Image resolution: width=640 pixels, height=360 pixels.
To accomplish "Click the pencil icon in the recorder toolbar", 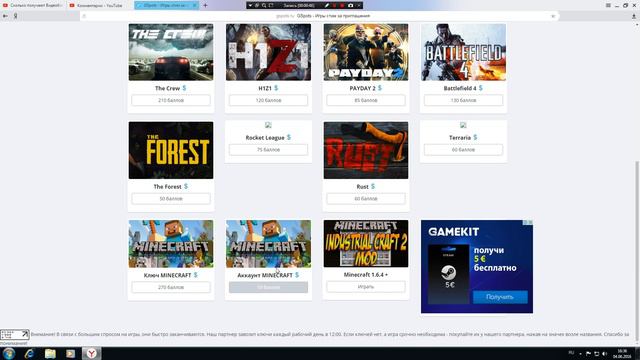I will 327,5.
